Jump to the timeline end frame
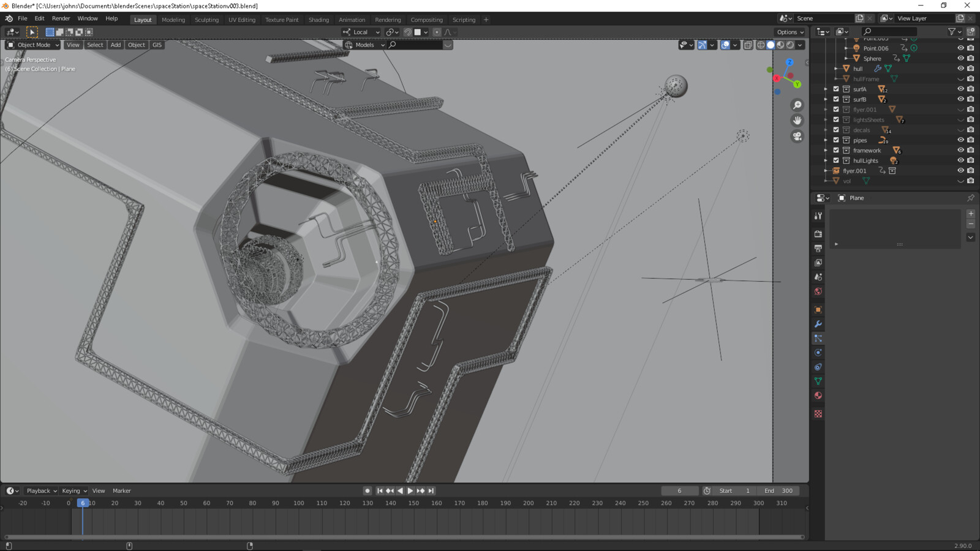 click(431, 490)
